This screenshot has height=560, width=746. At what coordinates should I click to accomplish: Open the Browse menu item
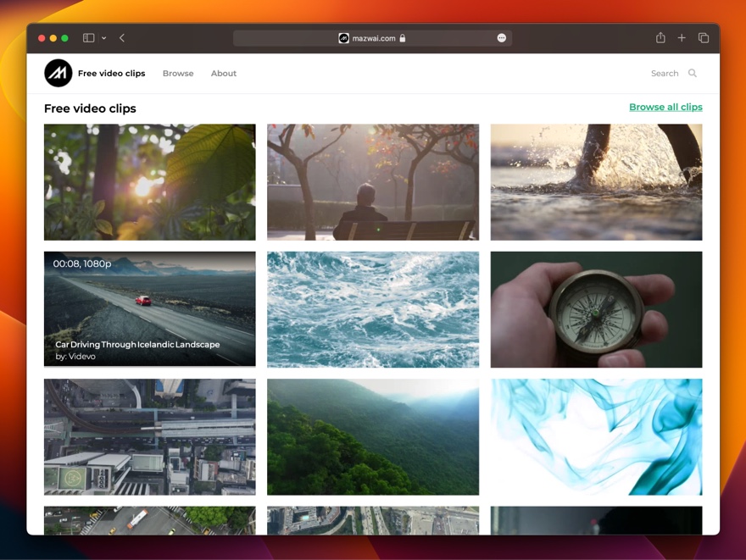178,74
